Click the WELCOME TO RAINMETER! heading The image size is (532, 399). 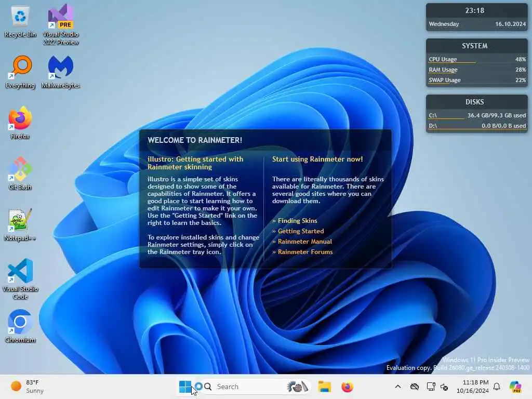point(195,140)
